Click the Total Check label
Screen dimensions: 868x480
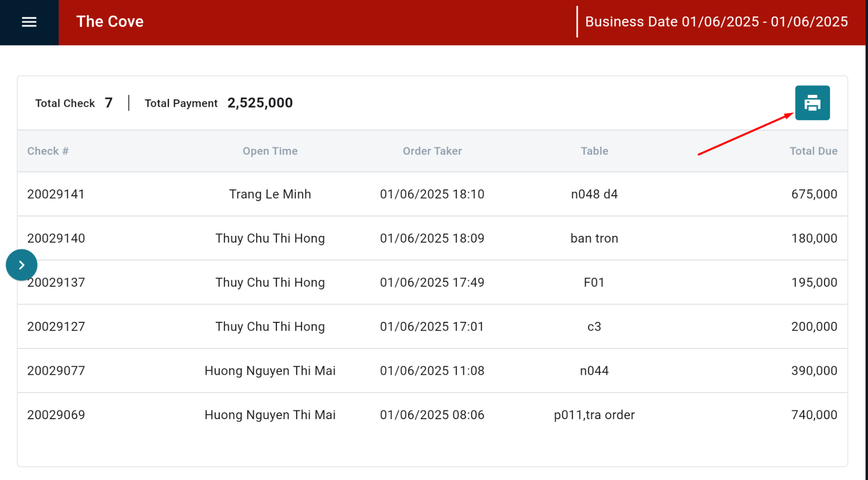[65, 103]
